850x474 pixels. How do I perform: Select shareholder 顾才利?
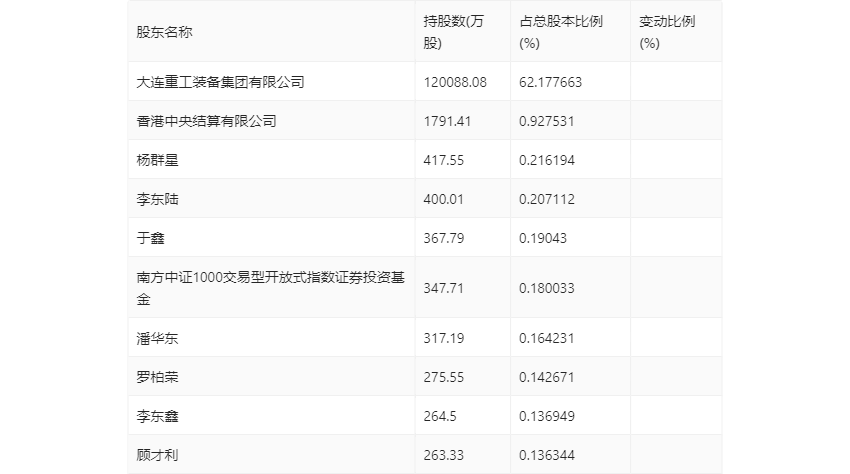tap(157, 456)
